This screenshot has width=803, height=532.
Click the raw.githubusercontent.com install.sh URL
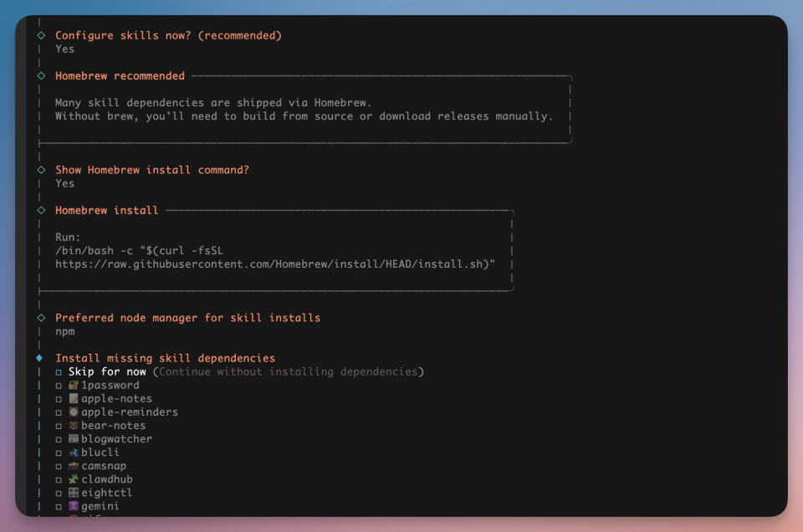(275, 264)
